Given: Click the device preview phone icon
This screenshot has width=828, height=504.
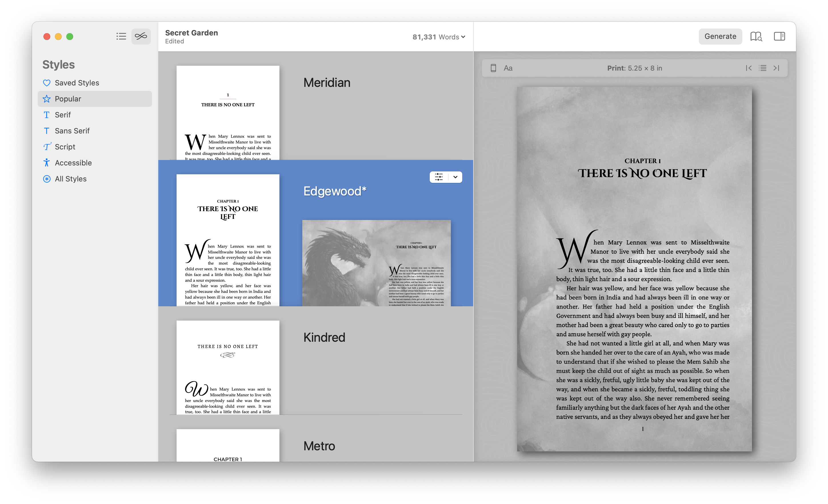Looking at the screenshot, I should point(493,68).
